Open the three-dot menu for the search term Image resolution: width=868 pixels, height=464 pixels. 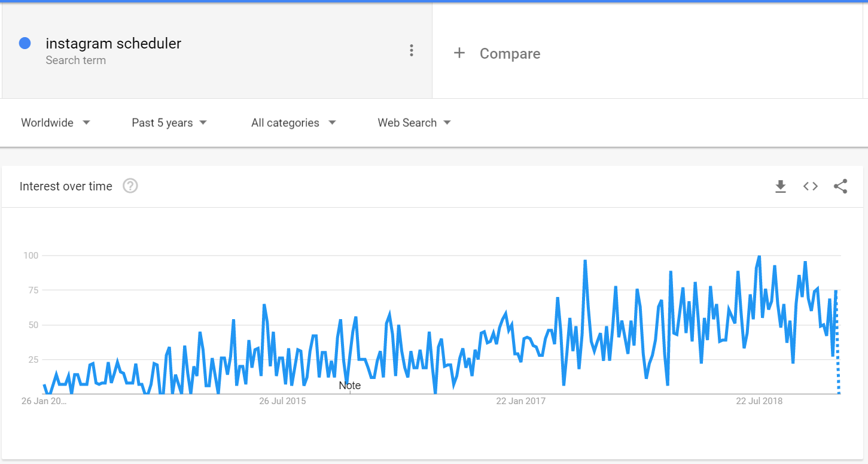tap(412, 50)
